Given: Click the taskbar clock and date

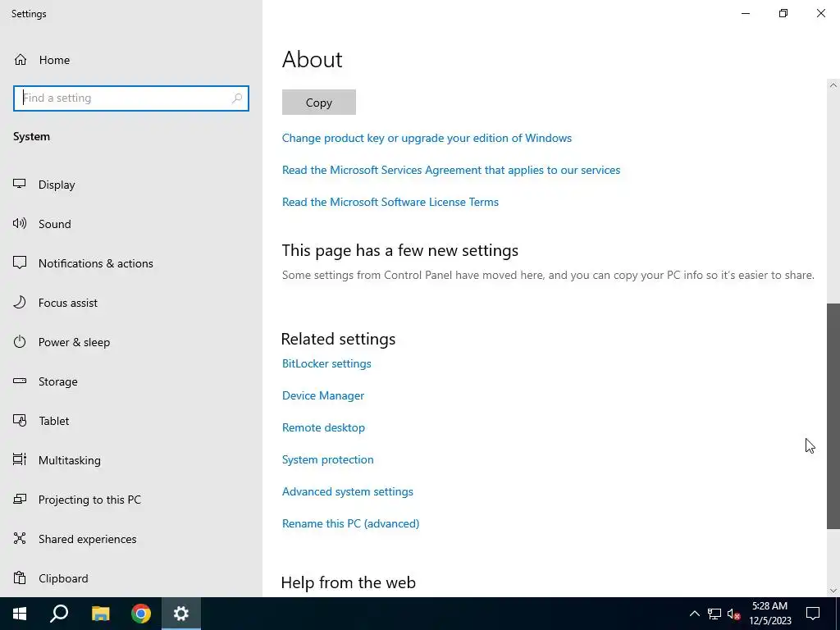Looking at the screenshot, I should 769,614.
